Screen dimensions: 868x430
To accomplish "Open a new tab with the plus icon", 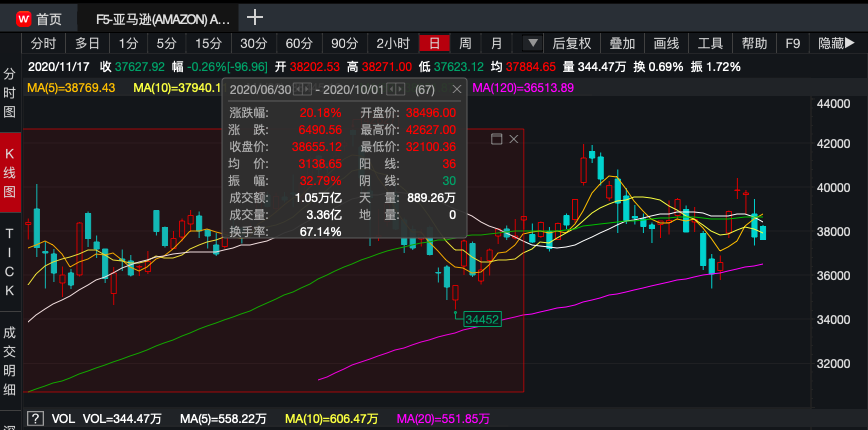I will pos(255,17).
